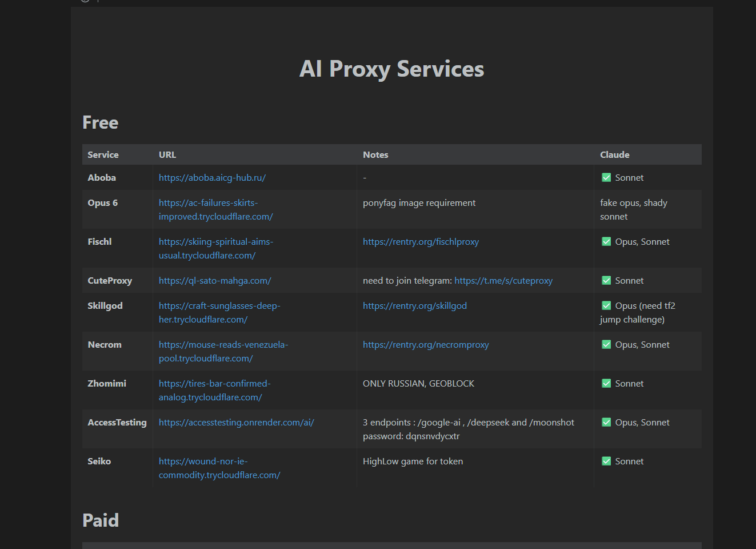Visit the rentry.org/necromproxy link
Screen dimensions: 756x549
[x=426, y=345]
